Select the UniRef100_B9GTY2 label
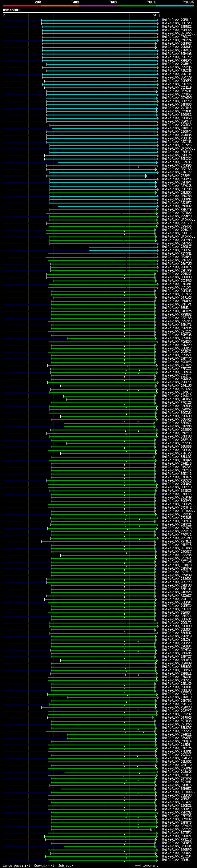Screen dimensions: 197x868 coord(177,57)
